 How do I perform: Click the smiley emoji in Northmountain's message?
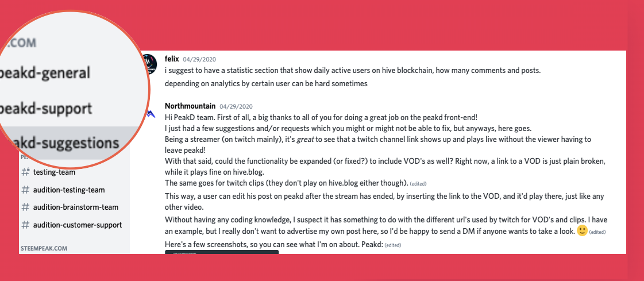[582, 231]
